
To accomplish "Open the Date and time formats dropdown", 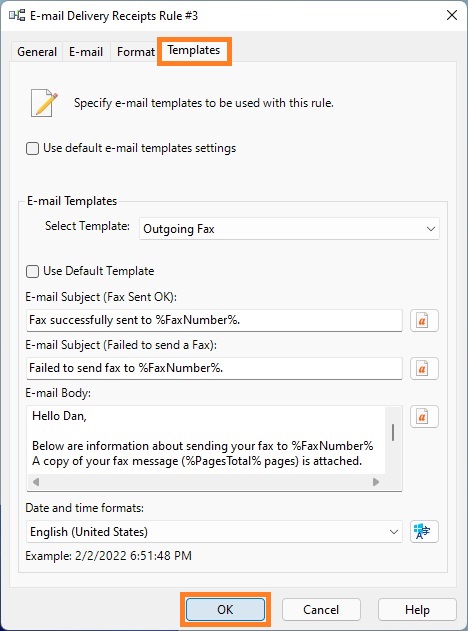I will [x=214, y=532].
